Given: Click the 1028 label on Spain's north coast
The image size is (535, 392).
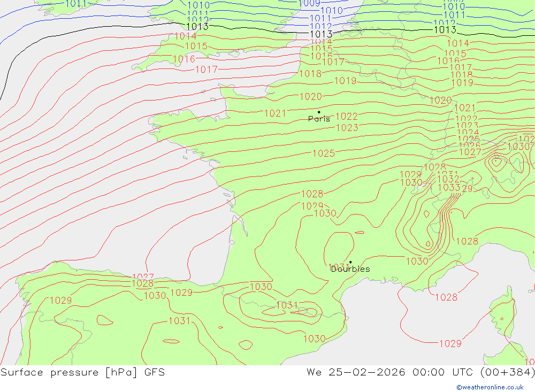Looking at the screenshot, I should (143, 283).
